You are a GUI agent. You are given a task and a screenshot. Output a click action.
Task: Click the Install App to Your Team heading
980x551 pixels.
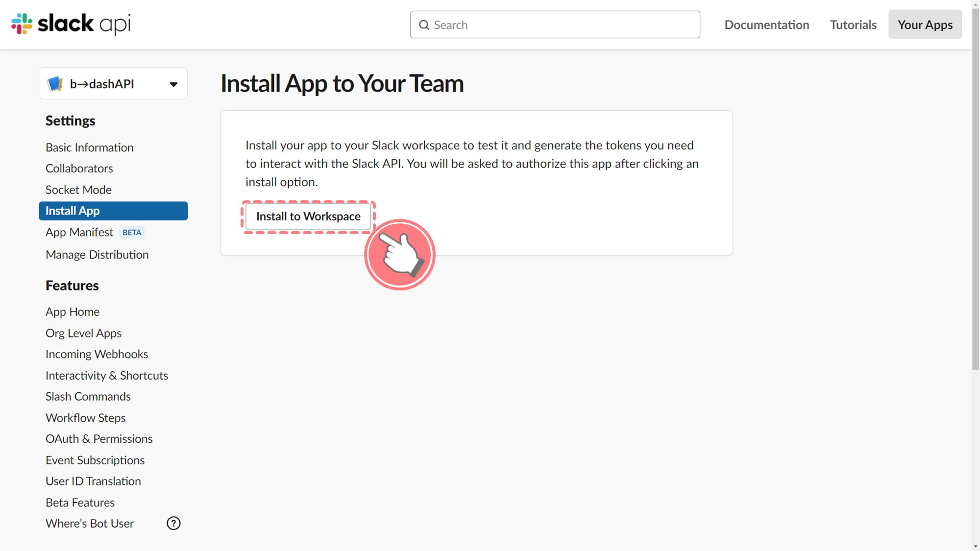(342, 83)
